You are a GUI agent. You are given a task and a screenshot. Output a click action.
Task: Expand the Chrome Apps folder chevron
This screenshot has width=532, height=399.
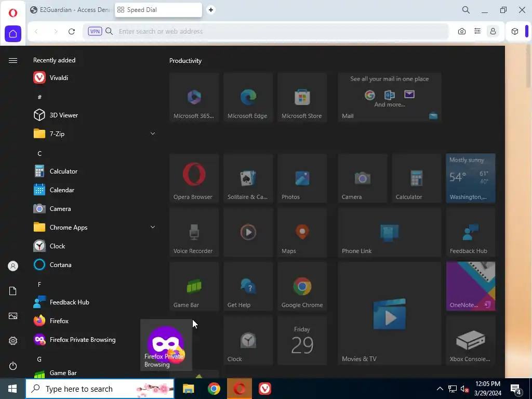[x=152, y=228]
